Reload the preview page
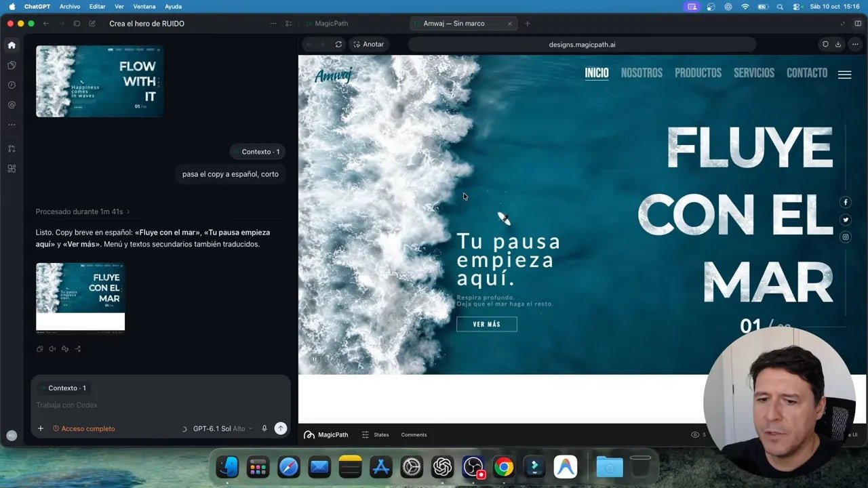This screenshot has width=868, height=488. 338,44
